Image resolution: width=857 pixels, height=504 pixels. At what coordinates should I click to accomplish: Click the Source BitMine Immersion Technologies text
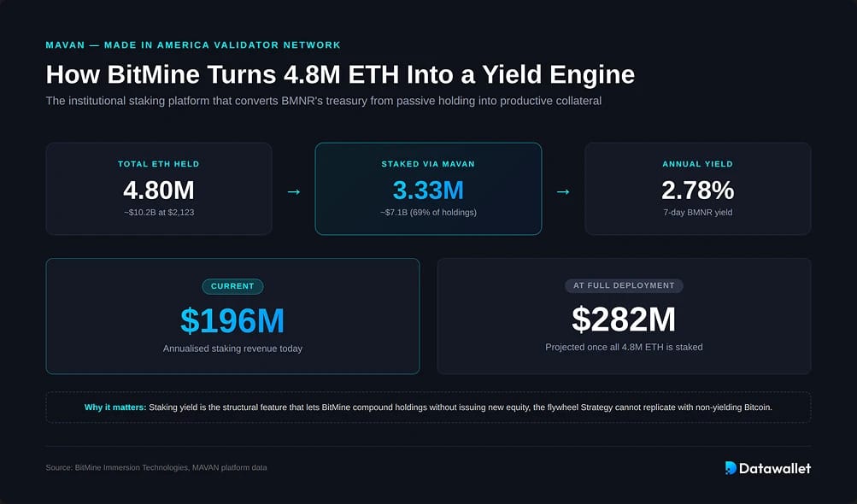pyautogui.click(x=156, y=467)
